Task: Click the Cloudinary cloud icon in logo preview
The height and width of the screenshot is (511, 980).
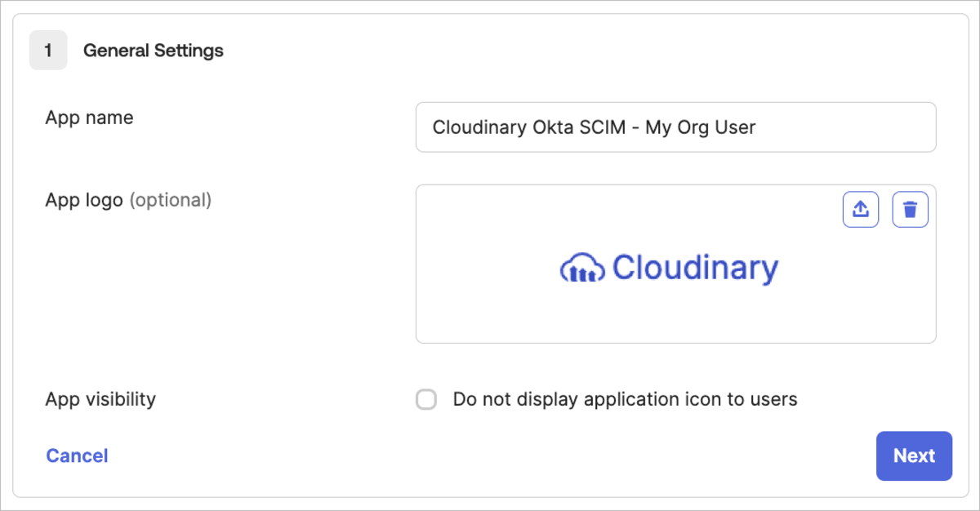Action: point(581,269)
